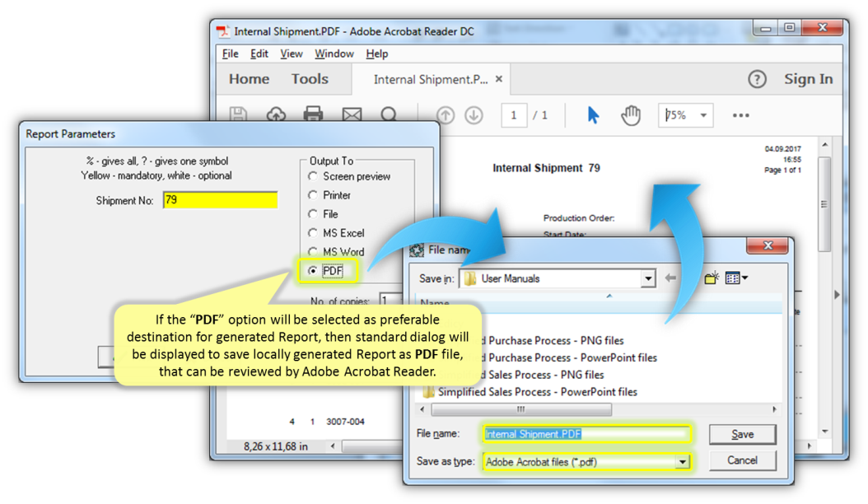
Task: Click the Shipment No input field
Action: tap(220, 200)
